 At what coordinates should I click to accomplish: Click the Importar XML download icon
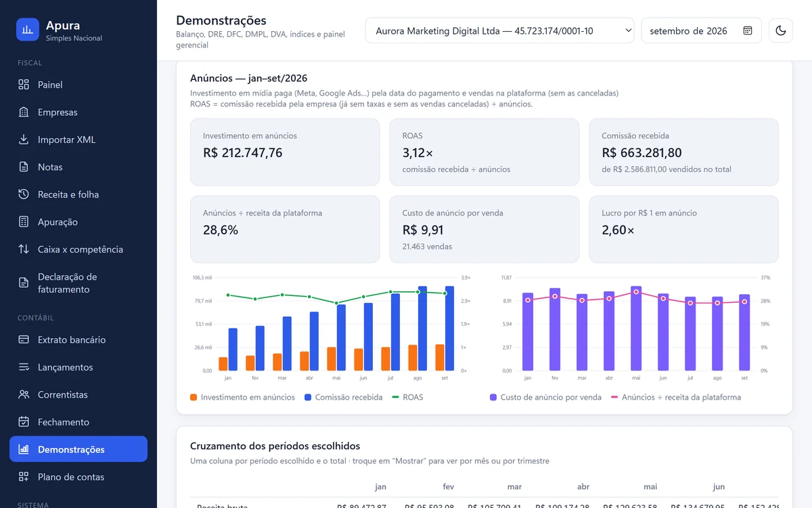[x=24, y=140]
